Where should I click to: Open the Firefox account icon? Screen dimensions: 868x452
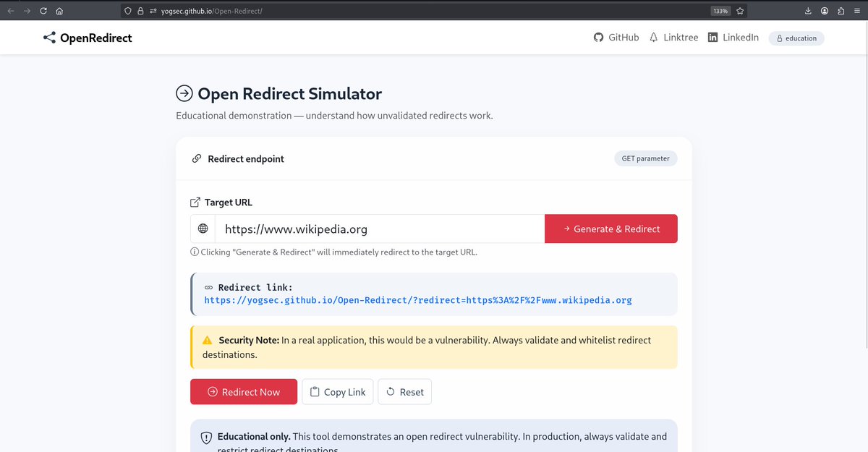[825, 11]
